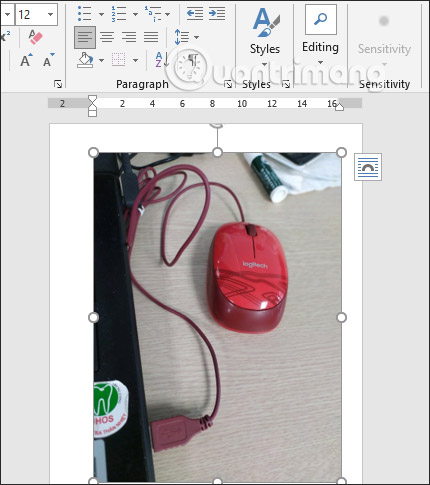Image resolution: width=430 pixels, height=485 pixels.
Task: Launch the Styles pane dialog launcher
Action: pyautogui.click(x=286, y=84)
